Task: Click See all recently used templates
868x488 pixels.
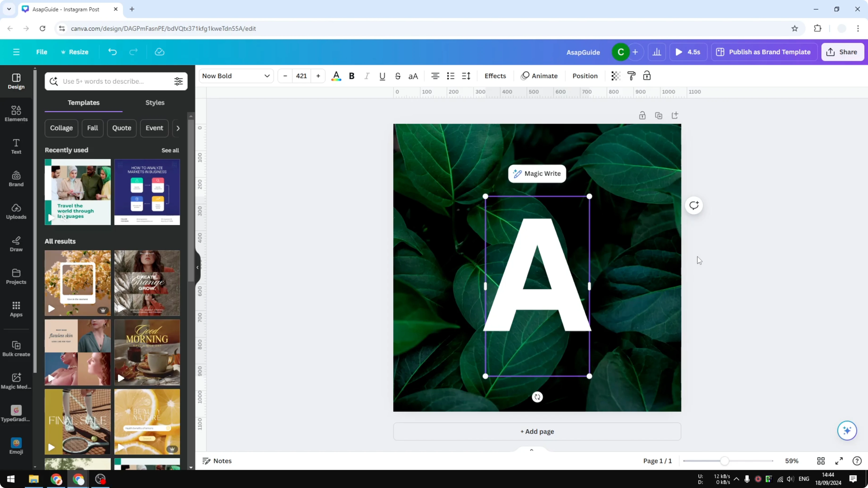Action: tap(170, 150)
